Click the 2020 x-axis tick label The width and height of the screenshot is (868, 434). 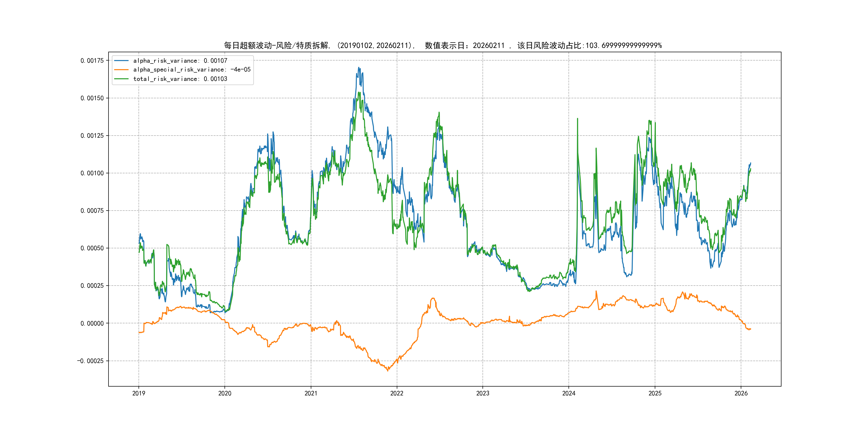pos(225,393)
